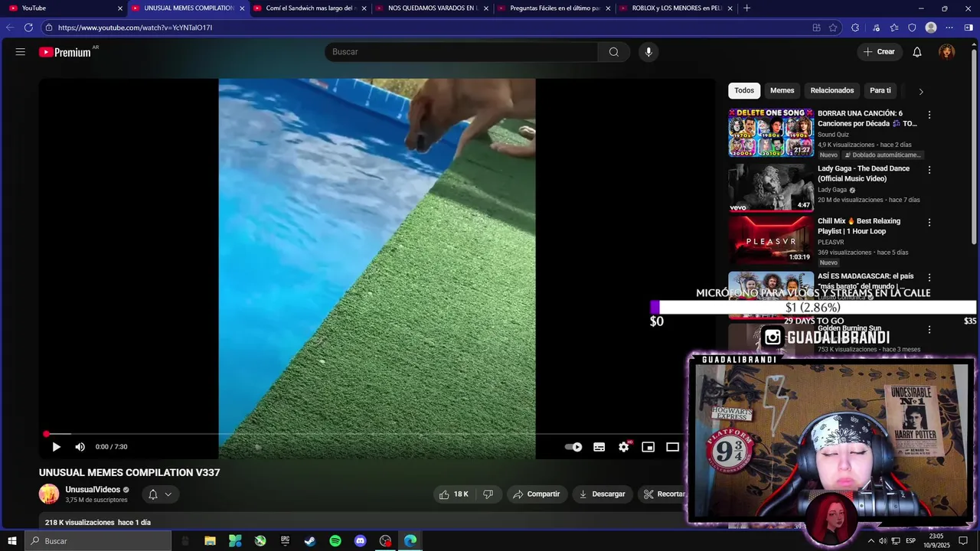Open Lady Gaga The Dead Dance thumbnail

click(771, 187)
